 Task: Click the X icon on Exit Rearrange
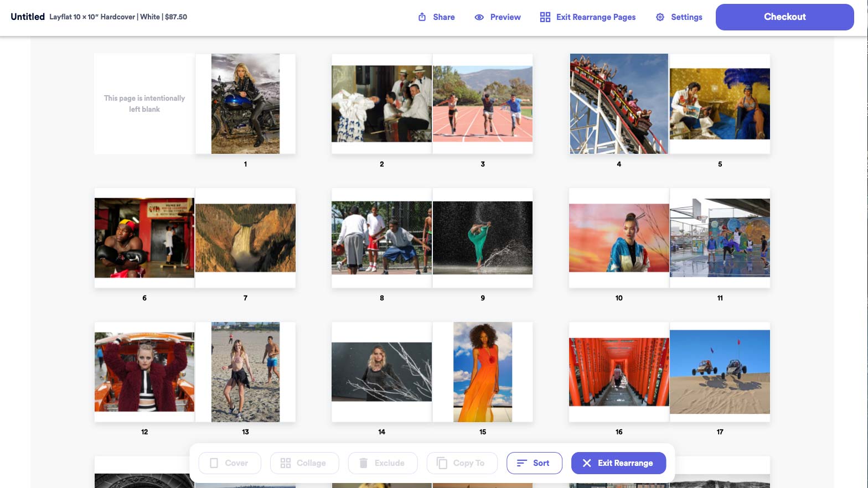pos(587,463)
